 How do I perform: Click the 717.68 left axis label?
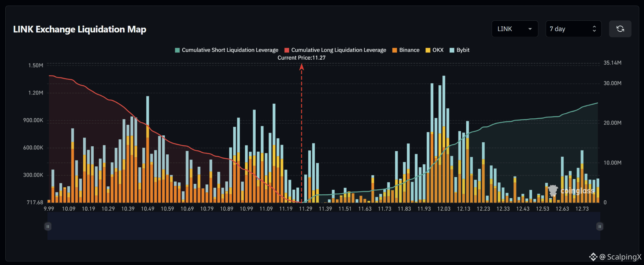pos(35,203)
